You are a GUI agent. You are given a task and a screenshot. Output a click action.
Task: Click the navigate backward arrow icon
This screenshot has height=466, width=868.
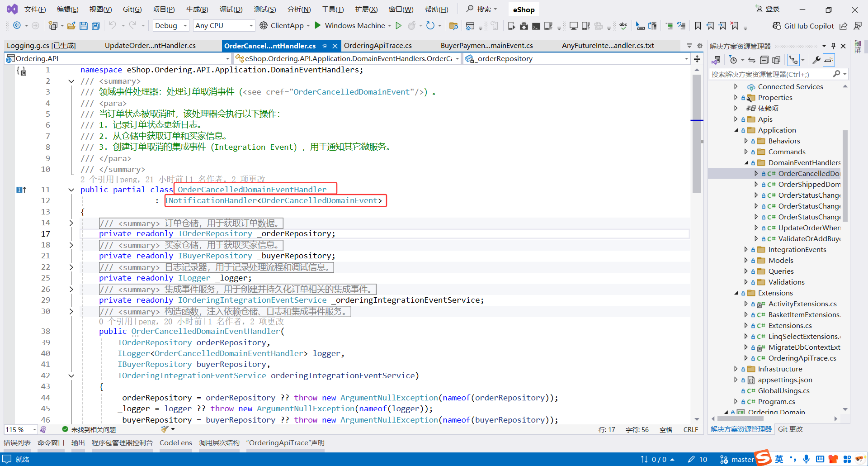tap(17, 26)
